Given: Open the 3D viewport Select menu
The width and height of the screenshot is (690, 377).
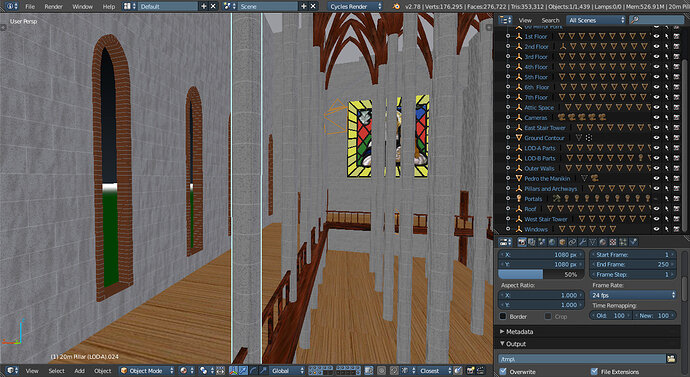Looking at the screenshot, I should coord(56,371).
